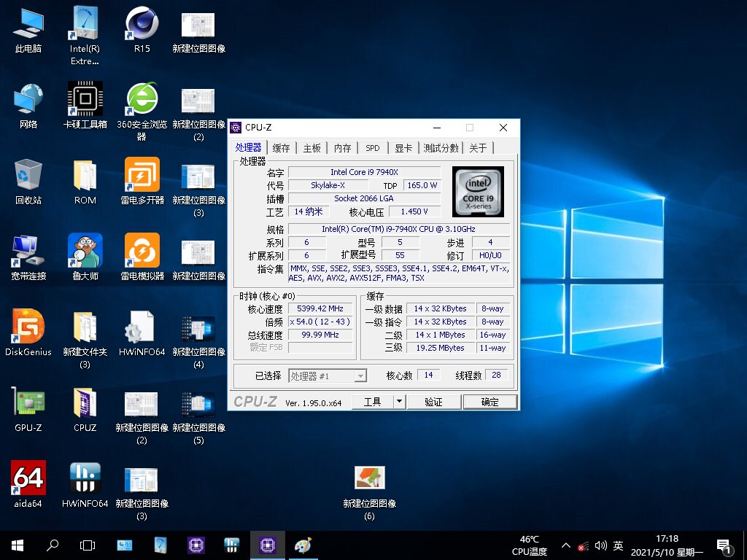
Task: Open the 关于 tab in CPU-Z
Action: pyautogui.click(x=478, y=147)
